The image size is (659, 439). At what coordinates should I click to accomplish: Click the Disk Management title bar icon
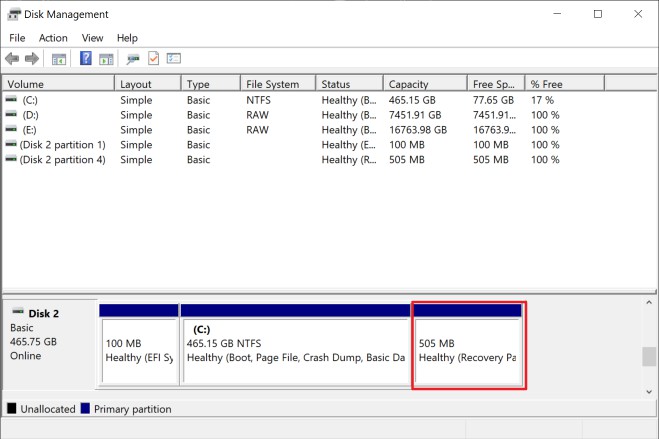(13, 14)
